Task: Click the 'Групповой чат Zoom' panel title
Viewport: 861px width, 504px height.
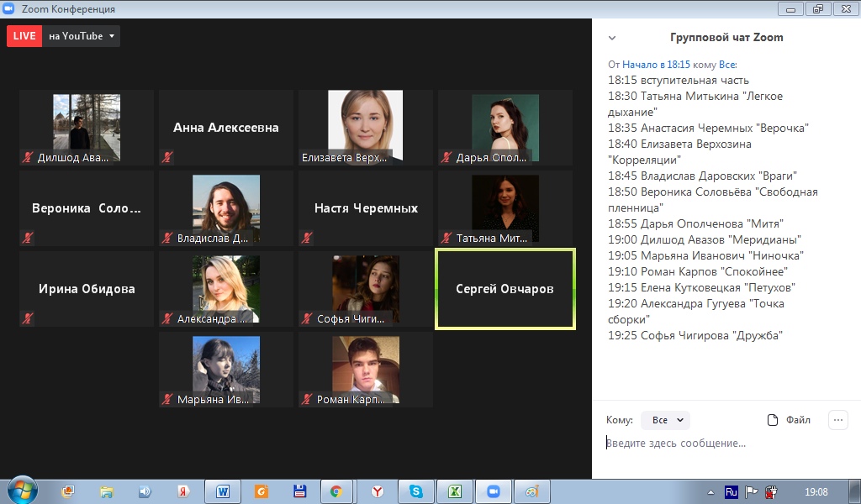Action: click(726, 38)
